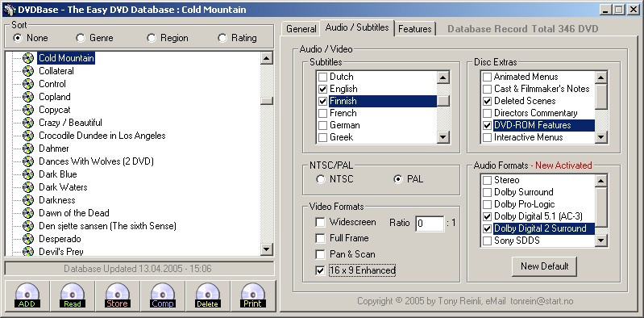Click the Subtitles list scroll up arrow

click(443, 77)
